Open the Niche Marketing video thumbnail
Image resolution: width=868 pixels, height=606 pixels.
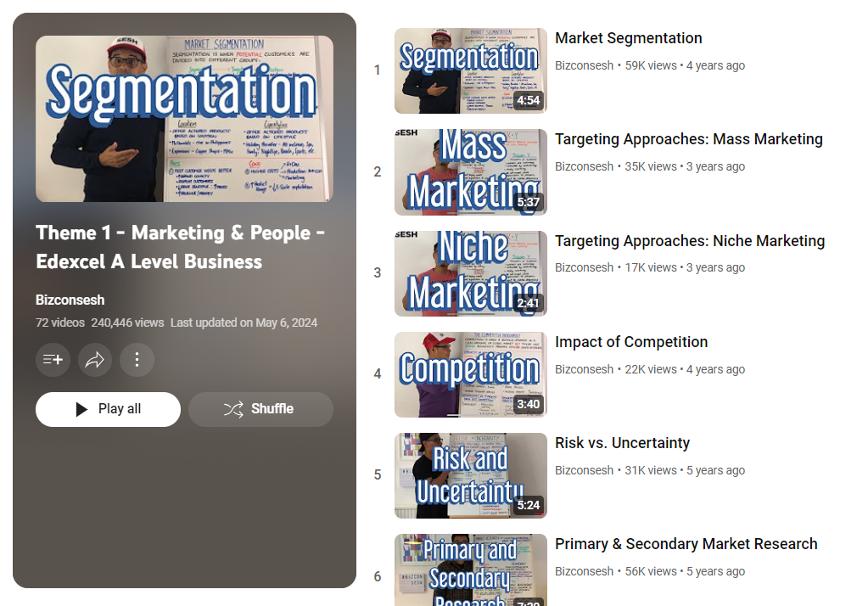[470, 273]
